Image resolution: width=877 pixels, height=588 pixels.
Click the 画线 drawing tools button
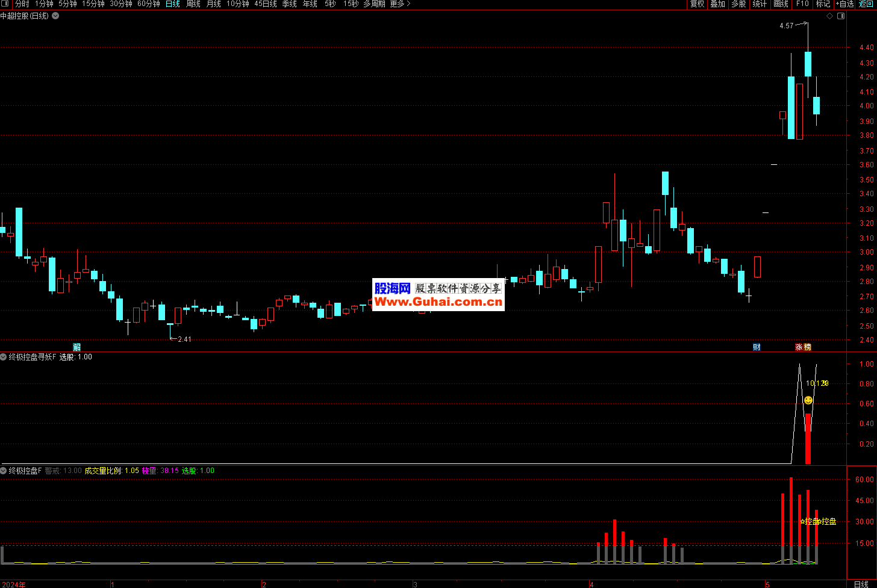[x=781, y=4]
